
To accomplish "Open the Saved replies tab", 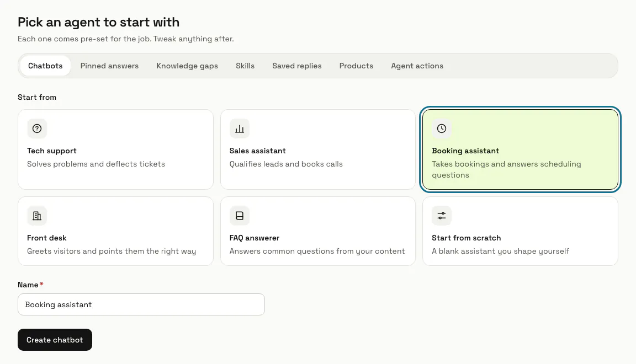I will click(297, 66).
